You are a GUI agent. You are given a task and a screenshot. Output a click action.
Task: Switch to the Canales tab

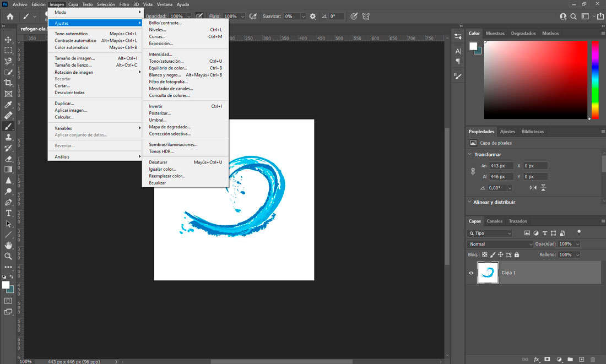click(494, 221)
